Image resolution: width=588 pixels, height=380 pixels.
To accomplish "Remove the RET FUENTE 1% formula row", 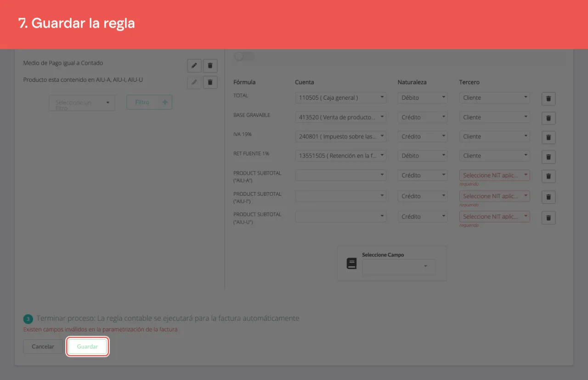I will click(548, 157).
